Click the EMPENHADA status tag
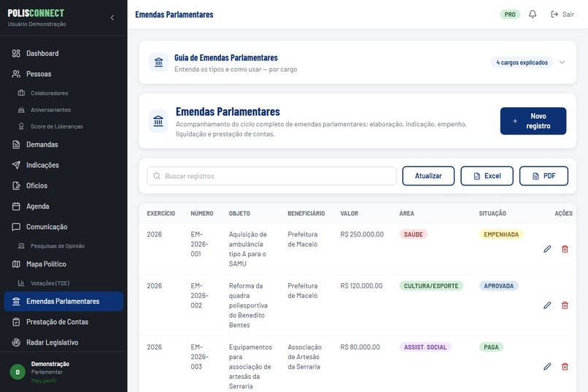The height and width of the screenshot is (392, 588). pos(501,234)
